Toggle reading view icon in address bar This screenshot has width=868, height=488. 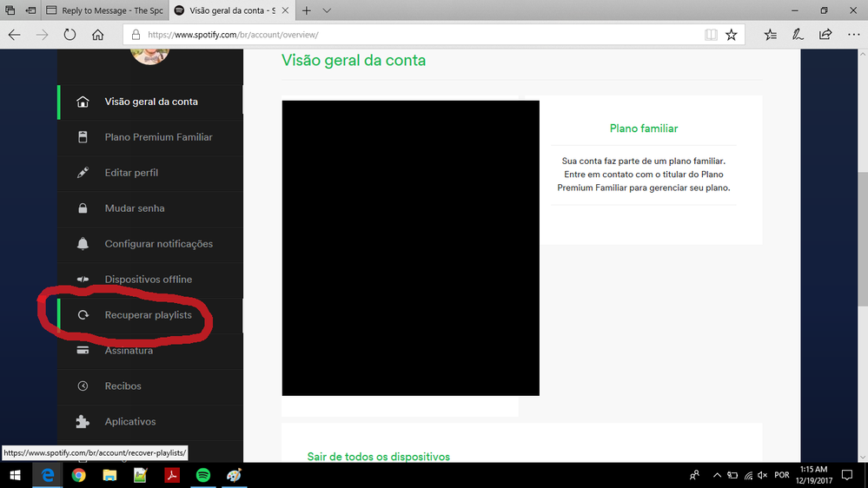coord(711,35)
